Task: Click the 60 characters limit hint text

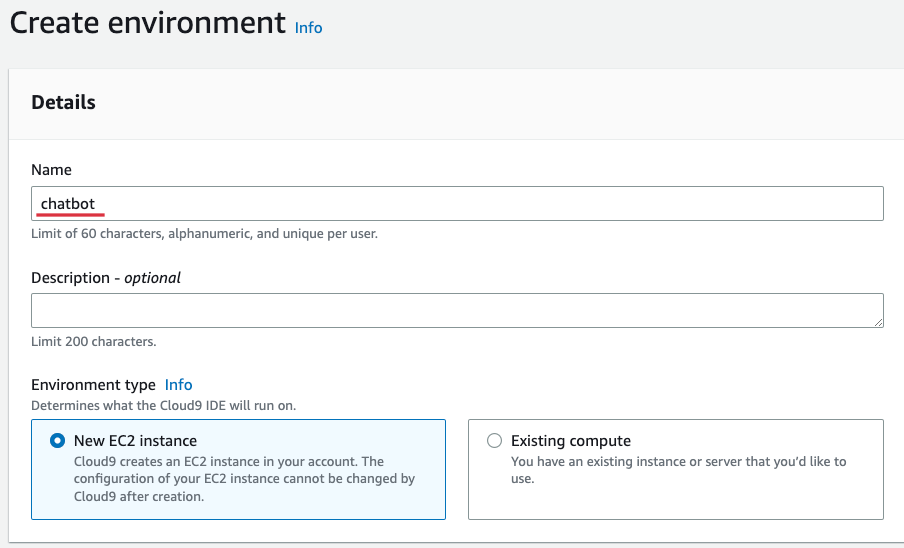Action: pyautogui.click(x=204, y=234)
